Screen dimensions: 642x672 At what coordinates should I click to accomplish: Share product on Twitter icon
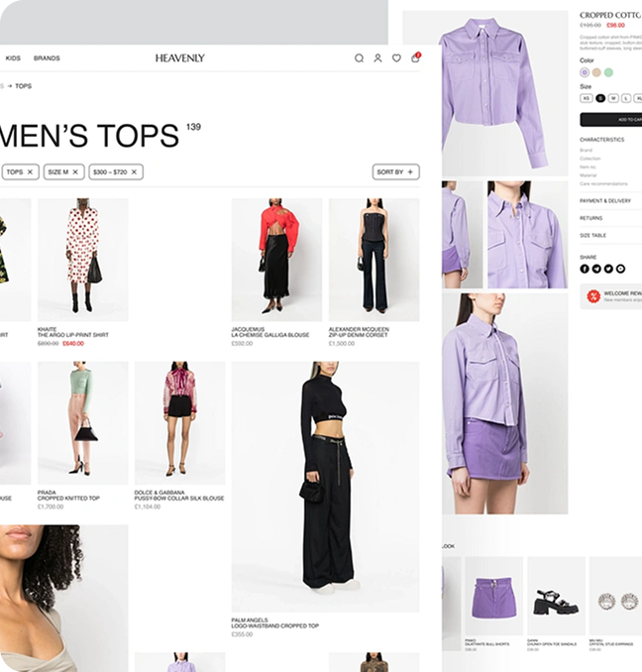[x=608, y=269]
